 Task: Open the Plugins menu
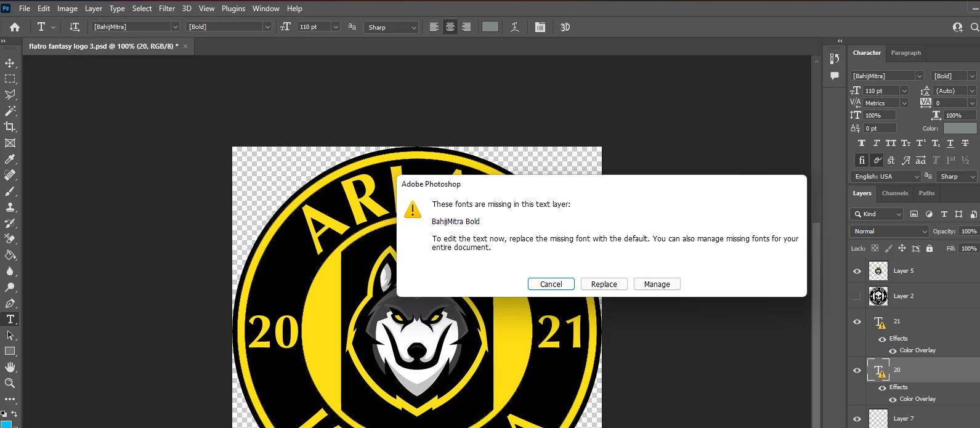[233, 9]
